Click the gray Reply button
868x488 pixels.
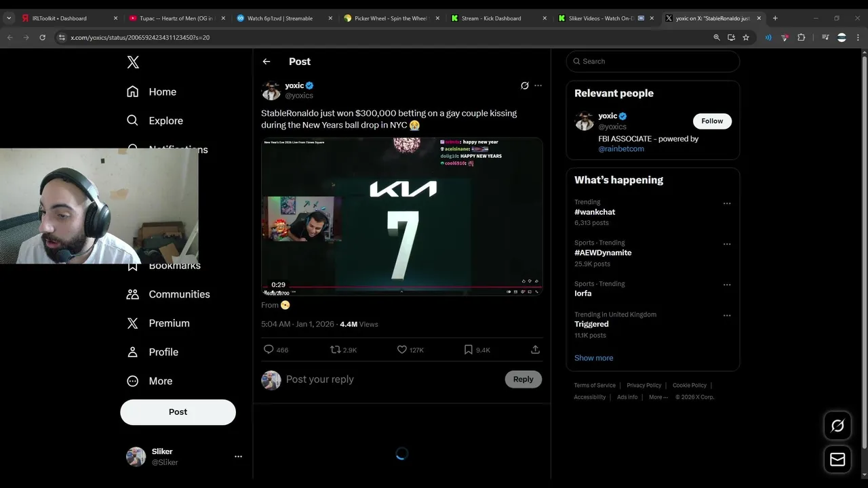(x=523, y=380)
